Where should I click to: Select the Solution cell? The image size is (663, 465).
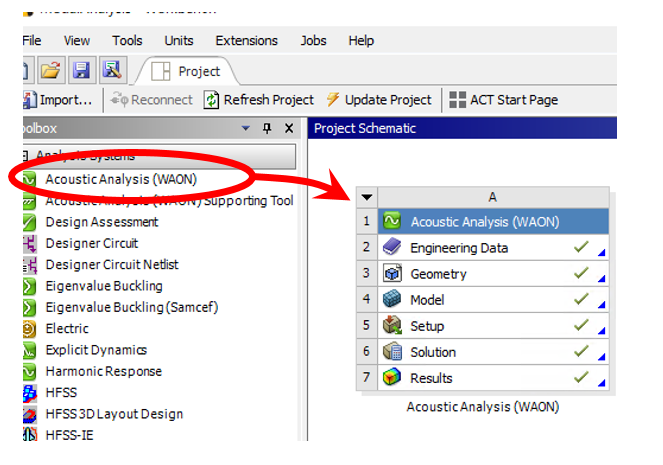493,352
